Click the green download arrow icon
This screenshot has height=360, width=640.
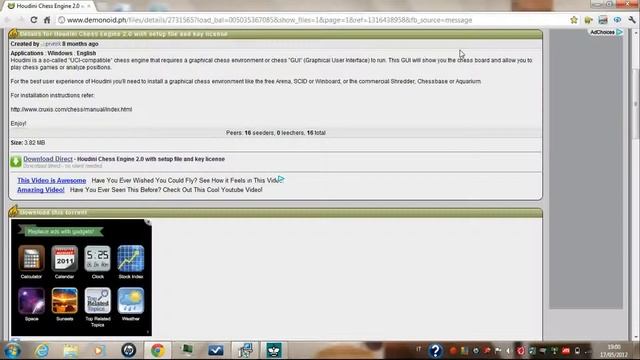(16, 161)
